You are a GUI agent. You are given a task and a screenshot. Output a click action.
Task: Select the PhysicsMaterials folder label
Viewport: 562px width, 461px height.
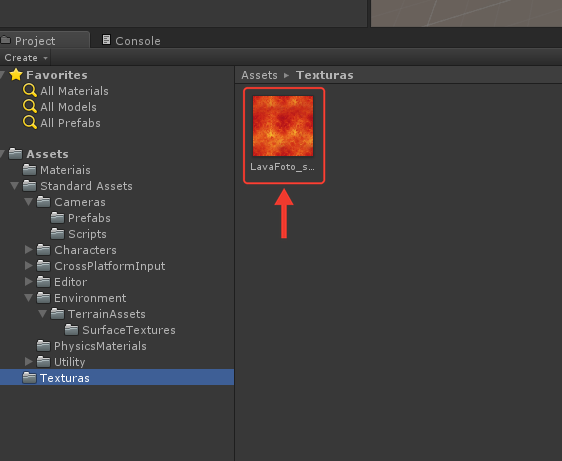tap(100, 346)
